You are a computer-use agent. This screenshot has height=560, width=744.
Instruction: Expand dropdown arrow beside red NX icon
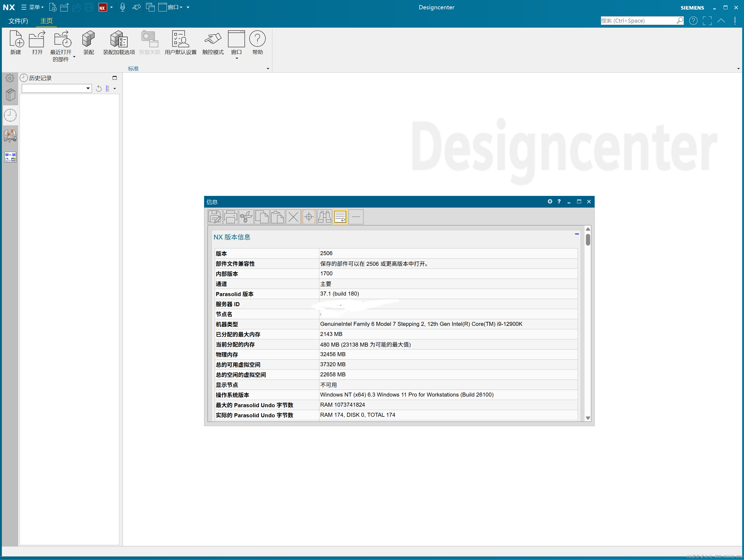coord(111,7)
